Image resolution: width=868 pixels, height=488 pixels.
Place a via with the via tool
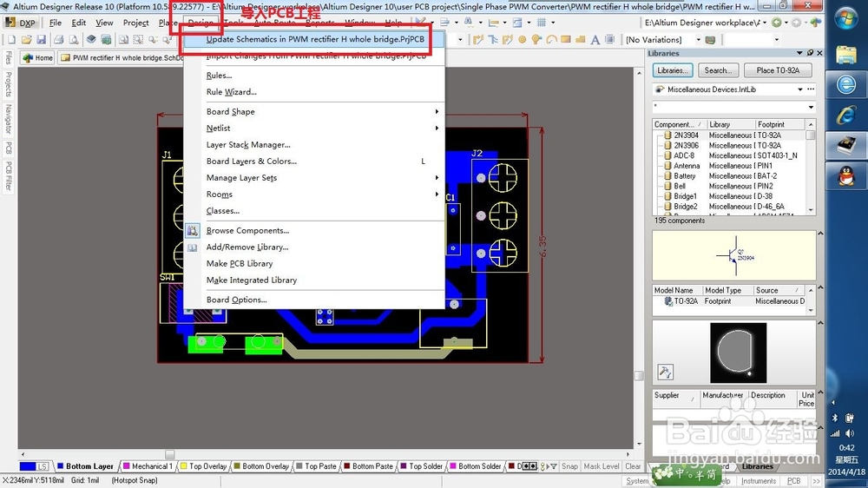click(536, 40)
